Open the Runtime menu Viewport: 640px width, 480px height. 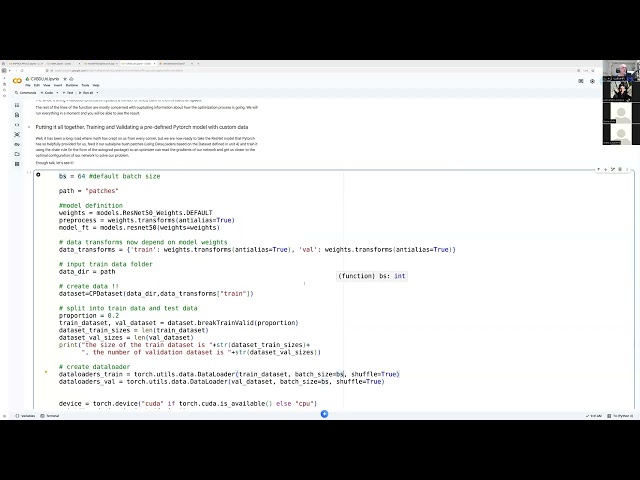tap(72, 85)
